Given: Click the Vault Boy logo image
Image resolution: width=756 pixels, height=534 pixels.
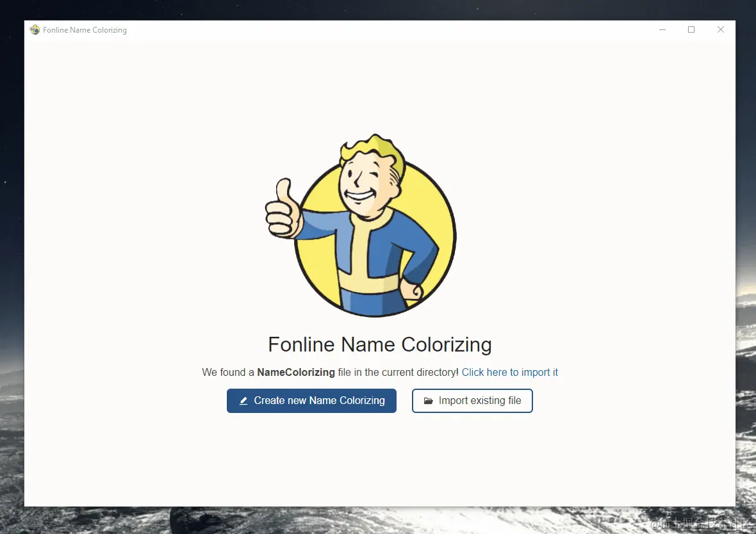Looking at the screenshot, I should coord(361,225).
